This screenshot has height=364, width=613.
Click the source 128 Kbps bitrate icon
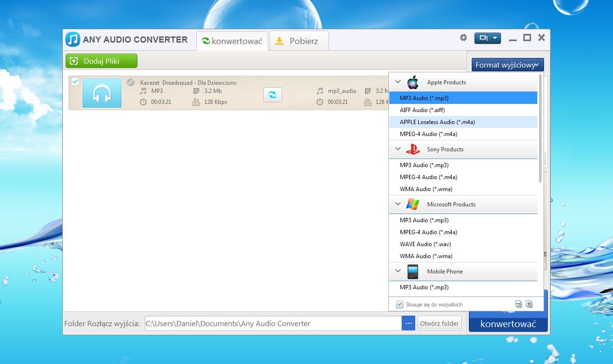(x=196, y=102)
